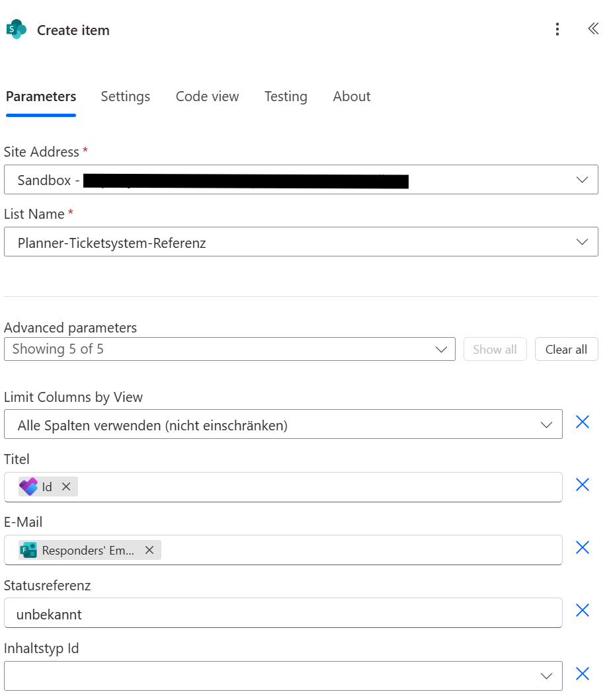Remove the Limit Columns by View parameter
609x700 pixels.
[582, 422]
